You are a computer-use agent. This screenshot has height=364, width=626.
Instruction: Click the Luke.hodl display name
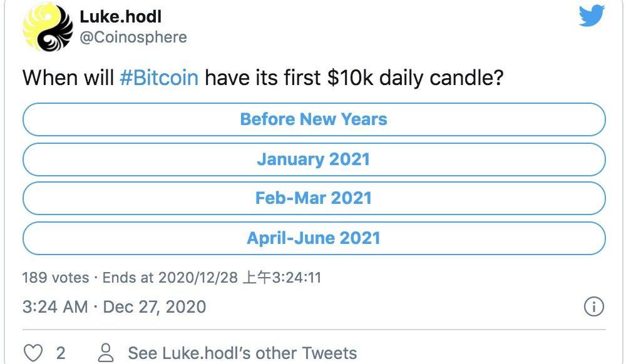[x=121, y=16]
